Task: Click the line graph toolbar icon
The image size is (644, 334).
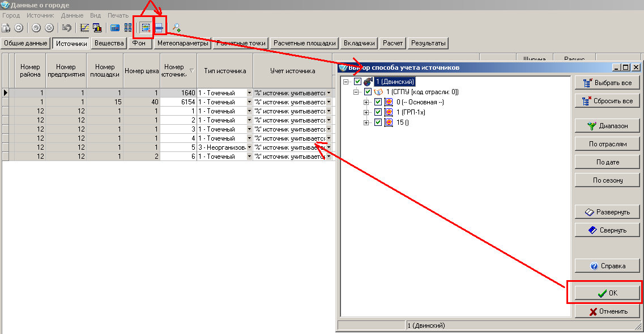Action: coord(84,27)
